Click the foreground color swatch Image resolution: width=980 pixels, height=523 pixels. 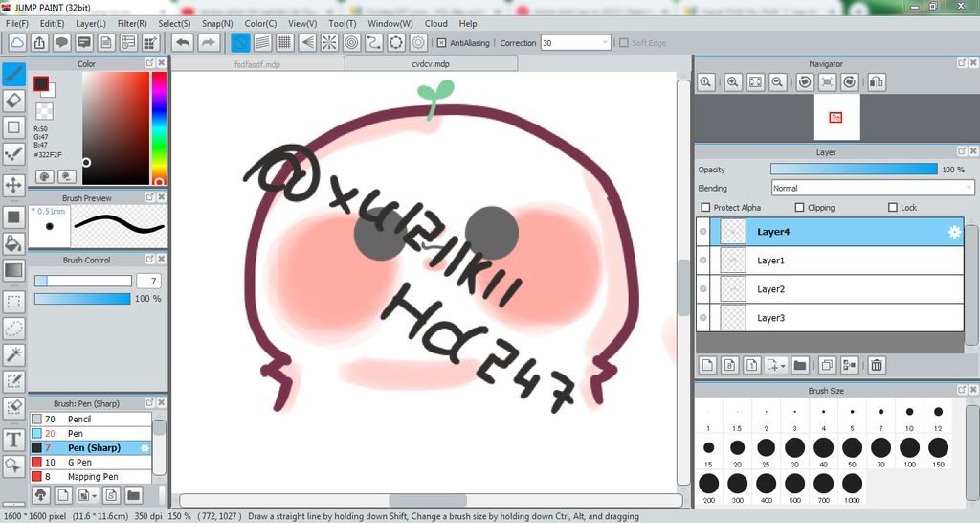click(41, 84)
